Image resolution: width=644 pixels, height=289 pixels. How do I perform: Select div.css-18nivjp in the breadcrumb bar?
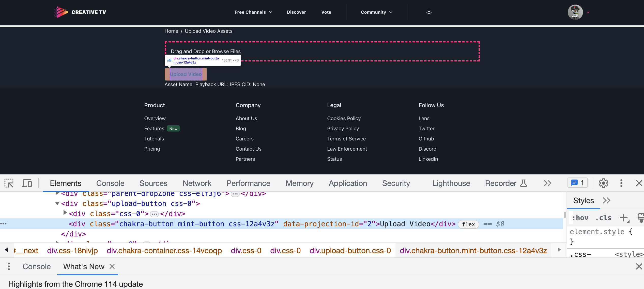(x=72, y=251)
